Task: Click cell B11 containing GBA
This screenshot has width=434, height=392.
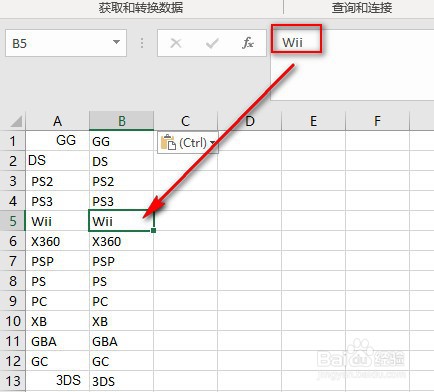Action: 122,341
